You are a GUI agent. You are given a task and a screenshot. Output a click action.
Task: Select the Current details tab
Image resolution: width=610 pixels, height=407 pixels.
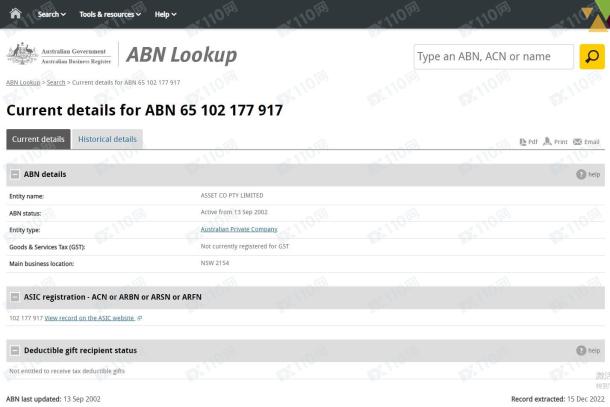[38, 139]
